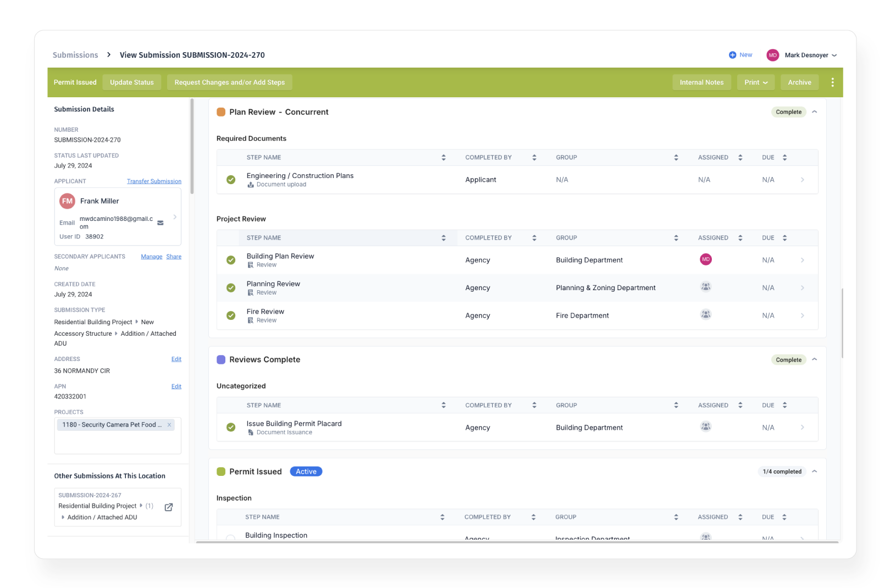This screenshot has height=588, width=890.
Task: Click the Transfer Submission link
Action: pos(154,181)
